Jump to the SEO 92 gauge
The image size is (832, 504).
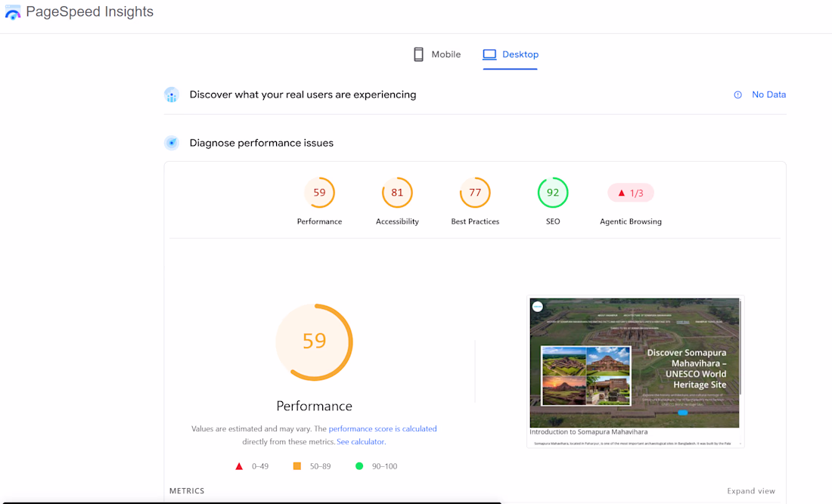pos(553,193)
